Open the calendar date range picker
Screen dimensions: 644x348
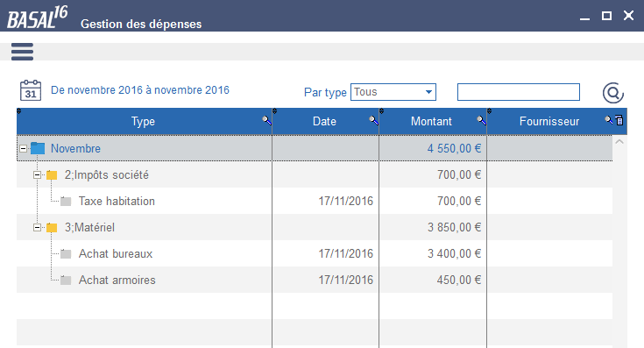(31, 90)
